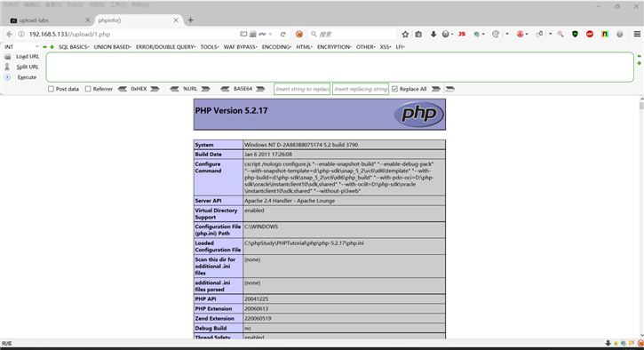Click the gray globe icon at the toolbar's end

click(x=620, y=34)
